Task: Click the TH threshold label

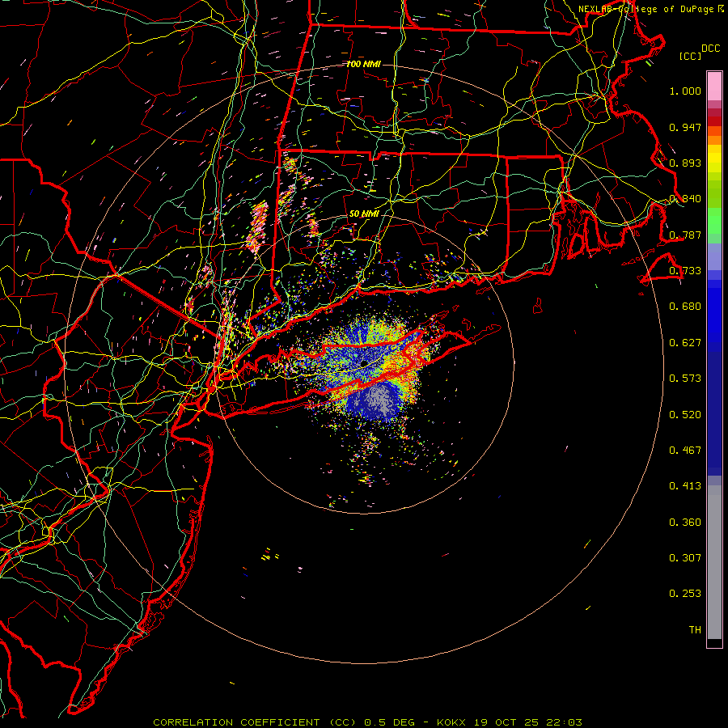Action: click(x=695, y=630)
